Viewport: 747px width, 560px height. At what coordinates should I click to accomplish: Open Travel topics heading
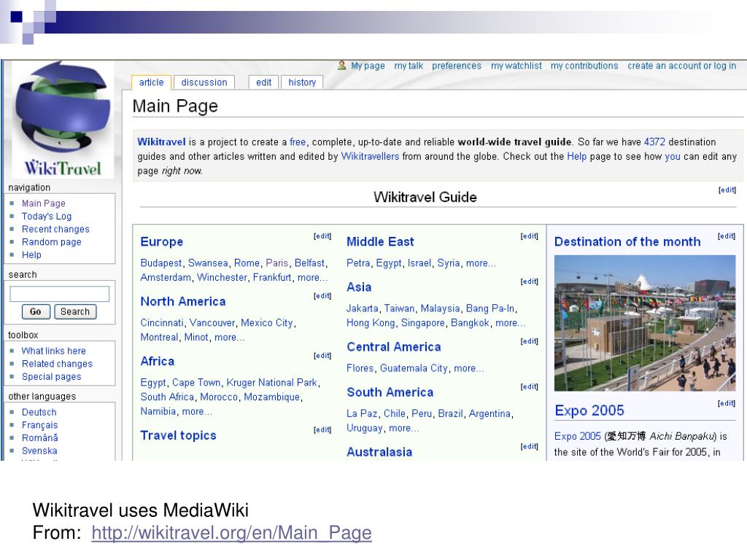[x=178, y=436]
